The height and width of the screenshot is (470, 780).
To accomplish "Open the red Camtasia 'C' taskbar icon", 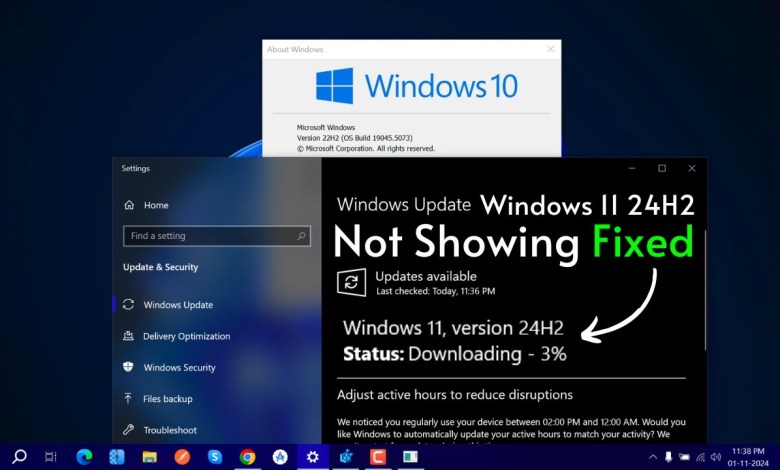I will tap(378, 457).
